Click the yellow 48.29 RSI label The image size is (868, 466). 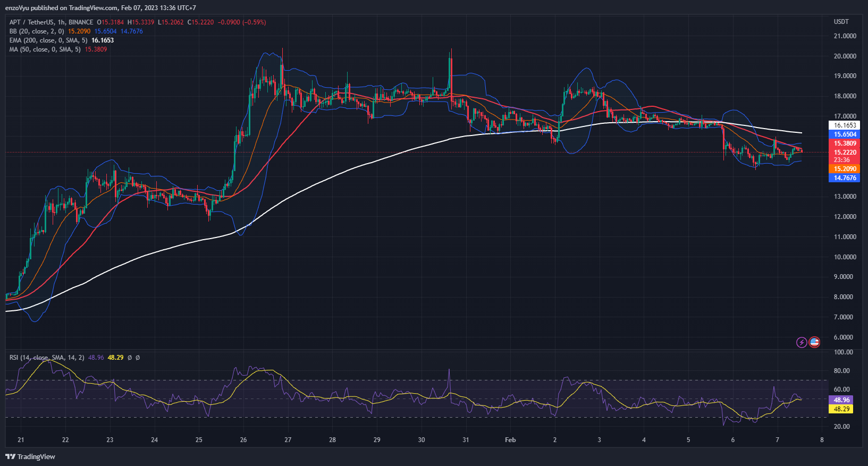click(x=841, y=409)
